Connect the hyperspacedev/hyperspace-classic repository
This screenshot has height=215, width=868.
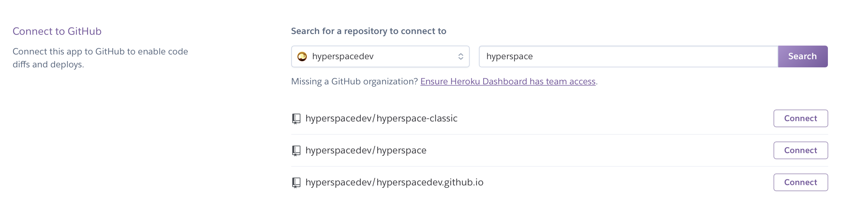801,118
